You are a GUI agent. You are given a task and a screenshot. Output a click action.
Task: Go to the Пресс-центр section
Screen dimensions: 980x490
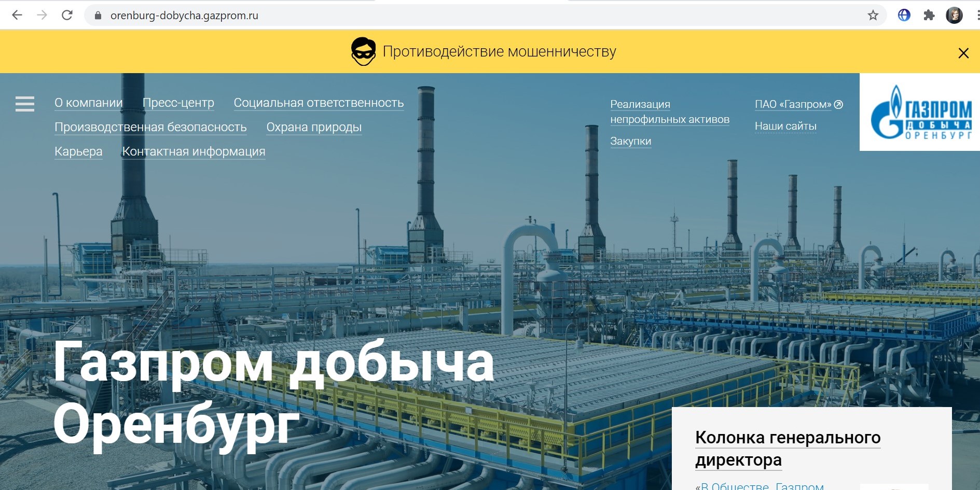(x=178, y=103)
